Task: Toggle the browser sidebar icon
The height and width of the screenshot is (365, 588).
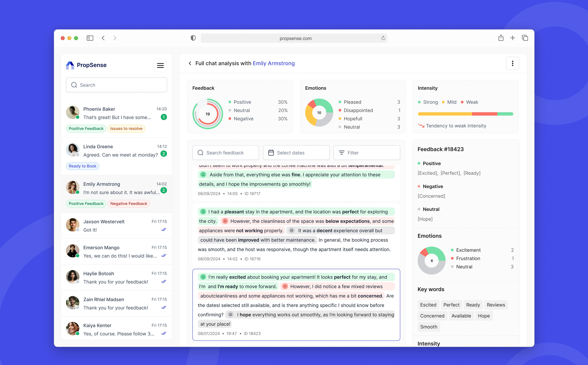Action: 90,38
